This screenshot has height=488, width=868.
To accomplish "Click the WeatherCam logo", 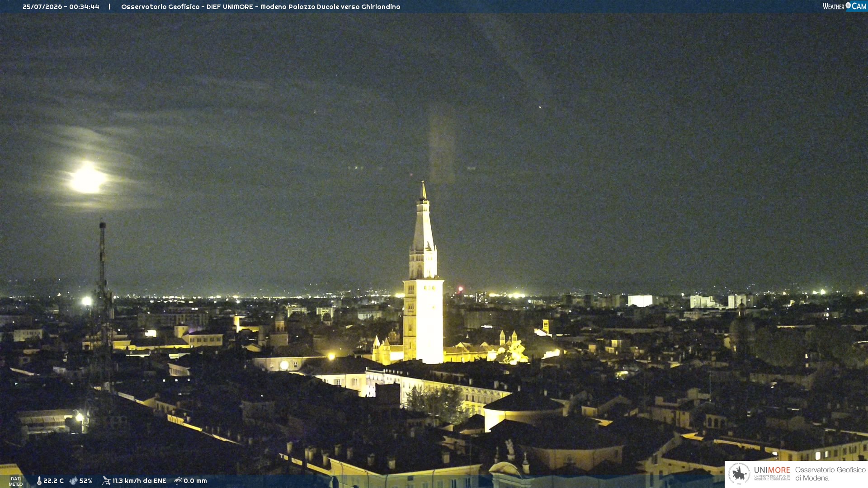I will click(844, 6).
